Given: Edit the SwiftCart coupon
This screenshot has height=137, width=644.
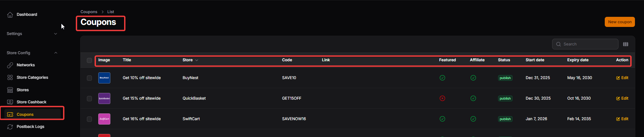Looking at the screenshot, I should [622, 119].
